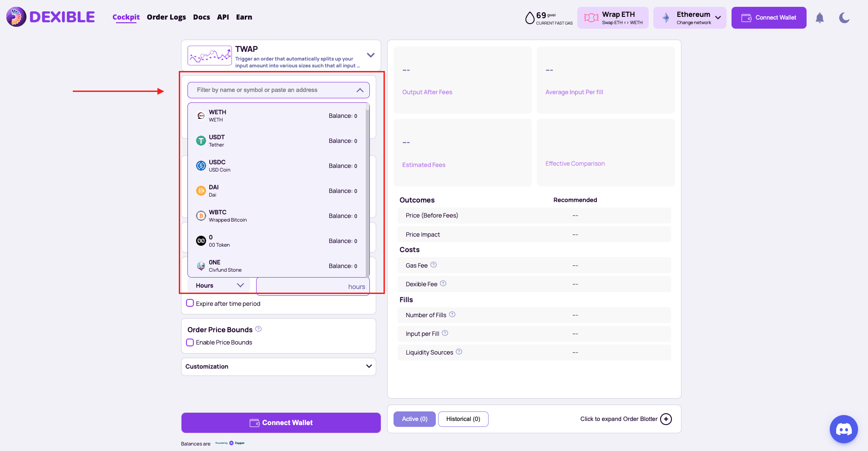
Task: Click the WBTC bitcoin icon
Action: tap(201, 216)
